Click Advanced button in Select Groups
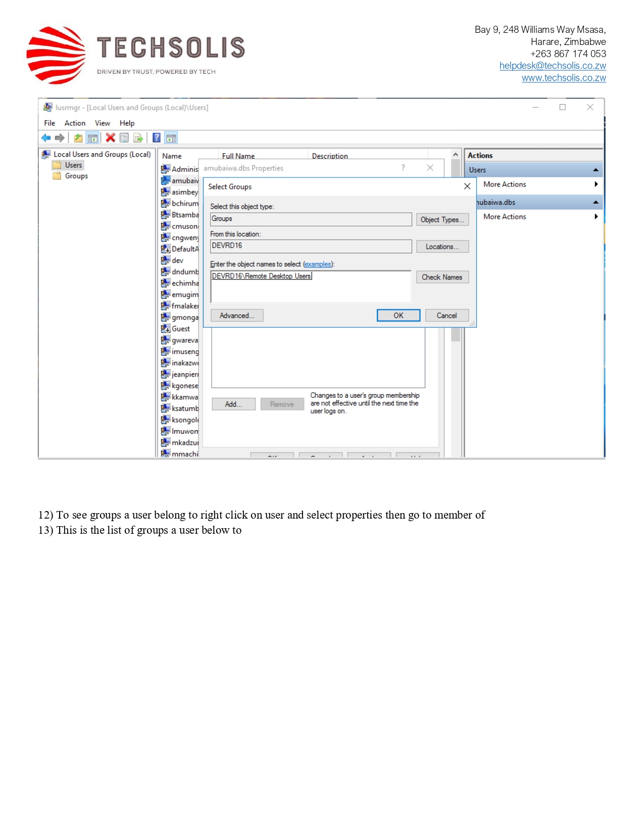 coord(237,315)
